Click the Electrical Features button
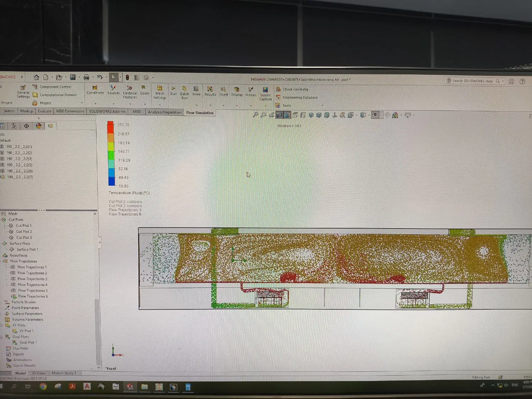Screen dimensions: 532x399 (x=130, y=92)
